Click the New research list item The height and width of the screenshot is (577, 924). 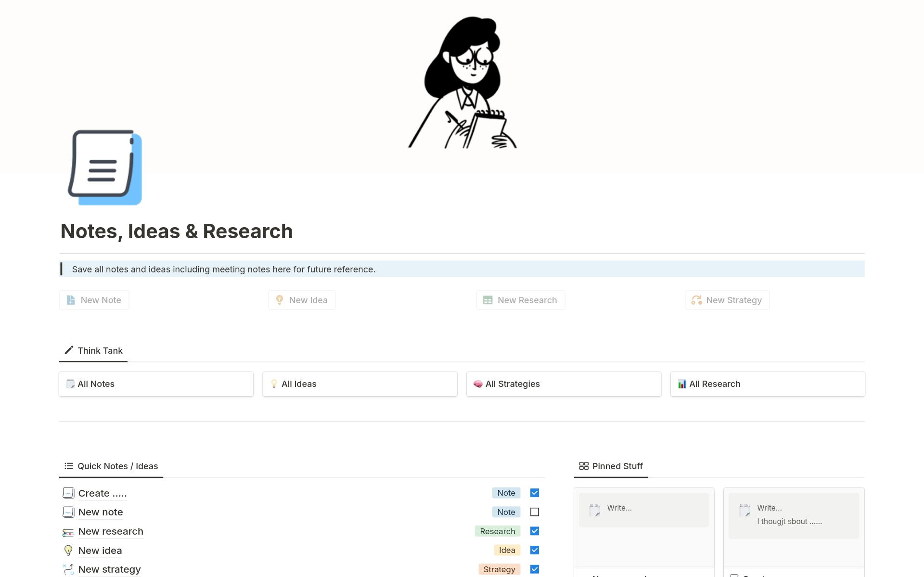point(110,530)
